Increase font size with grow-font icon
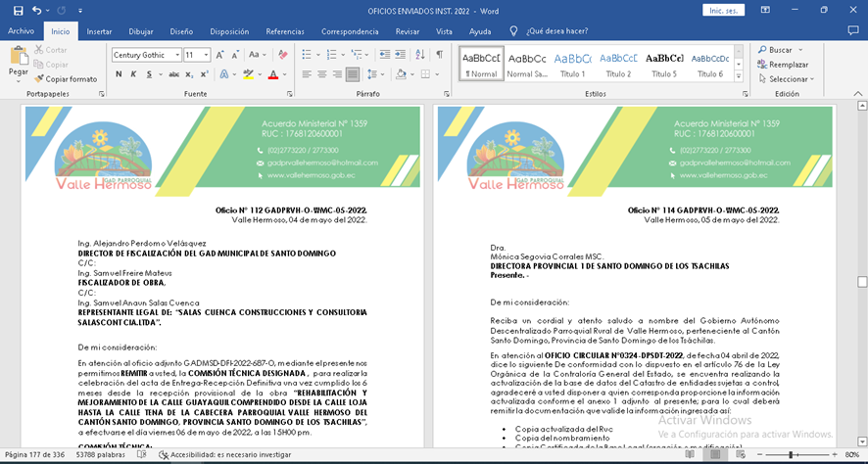The image size is (868, 464). [x=221, y=55]
